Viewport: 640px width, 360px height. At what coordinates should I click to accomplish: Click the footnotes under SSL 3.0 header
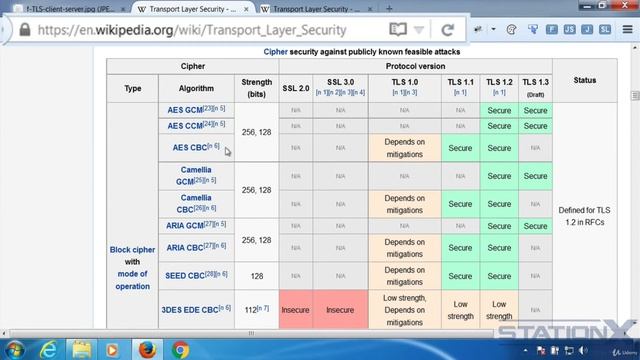pos(340,93)
